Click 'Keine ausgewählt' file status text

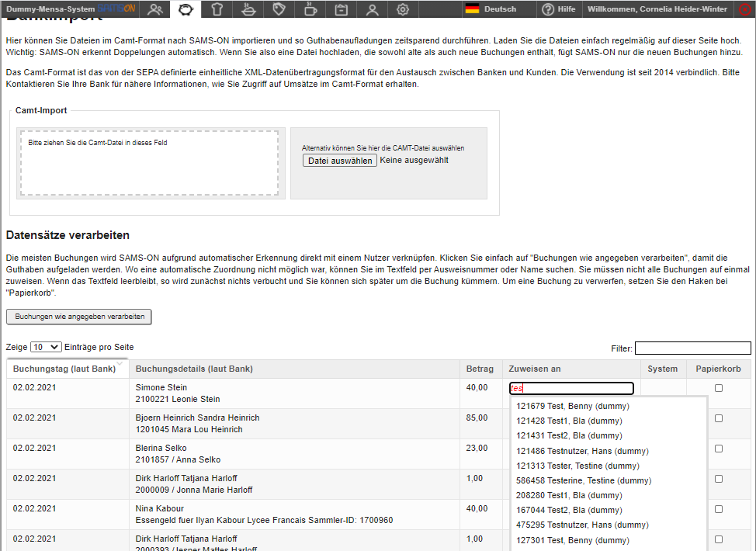tap(414, 160)
